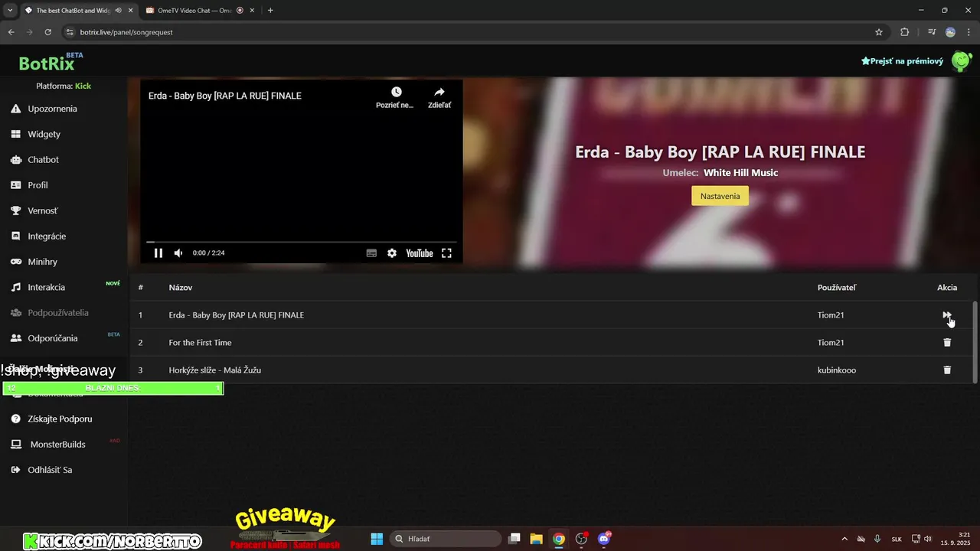Open a new browser tab
The width and height of the screenshot is (980, 551).
270,11
